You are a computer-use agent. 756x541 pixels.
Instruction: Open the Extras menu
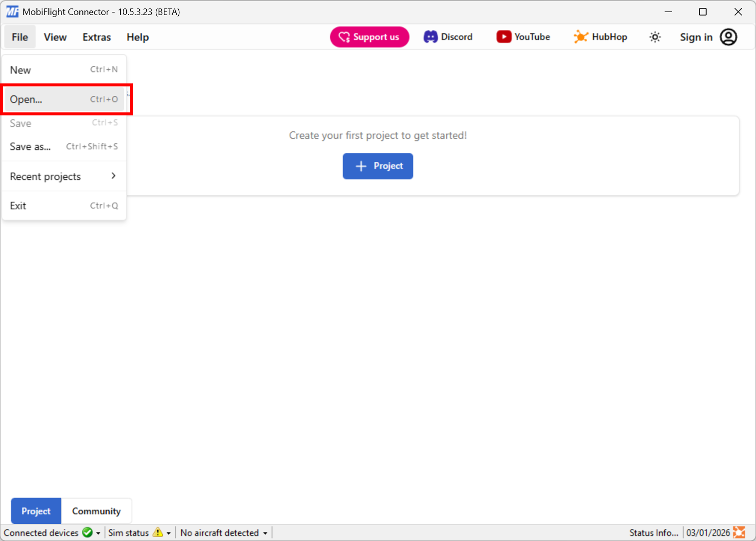tap(96, 37)
